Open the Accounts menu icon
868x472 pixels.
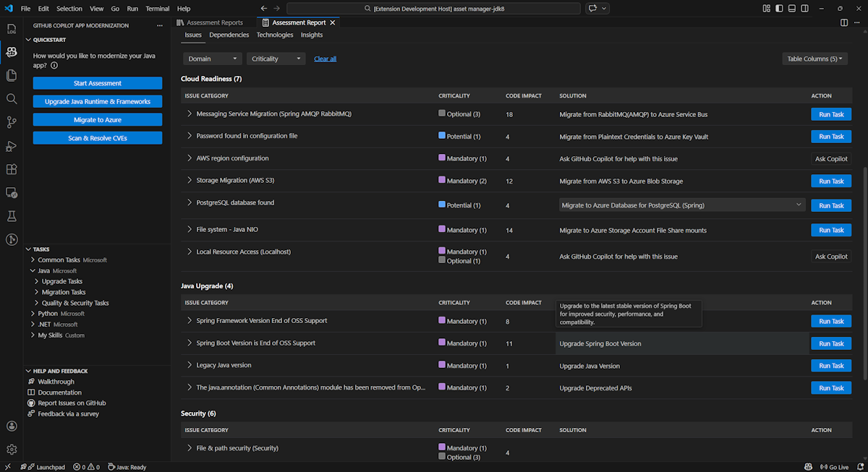click(12, 426)
